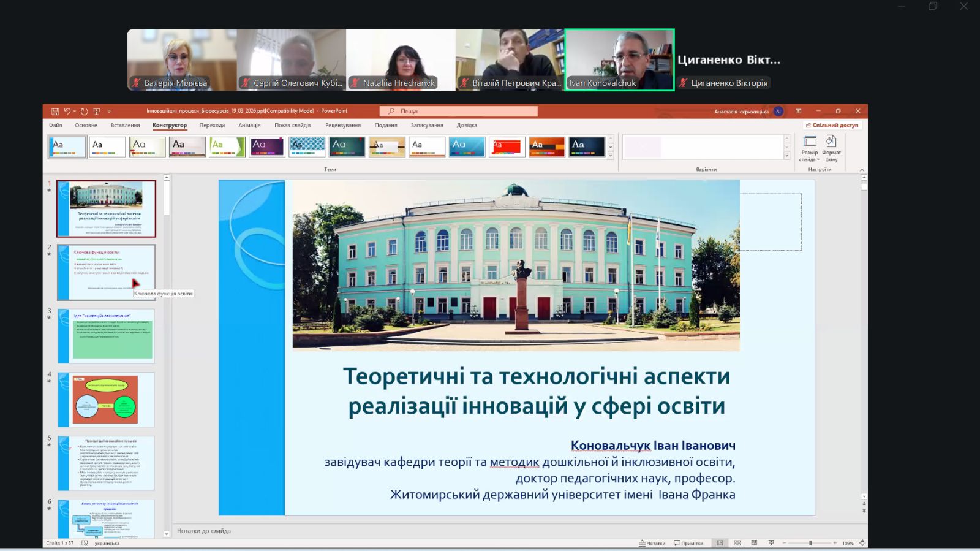Expand the Customize Quick Access Toolbar arrow
The image size is (980, 551).
[109, 112]
